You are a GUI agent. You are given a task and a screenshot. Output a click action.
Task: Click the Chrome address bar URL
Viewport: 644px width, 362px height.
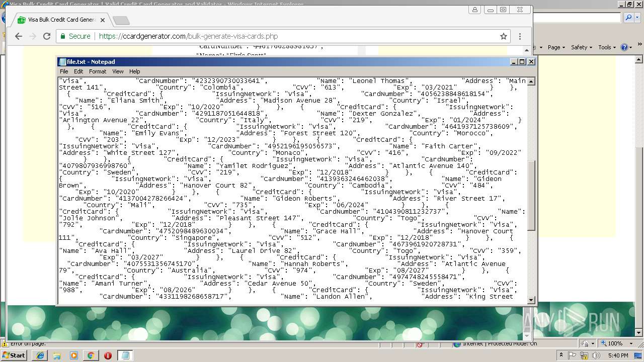point(188,36)
